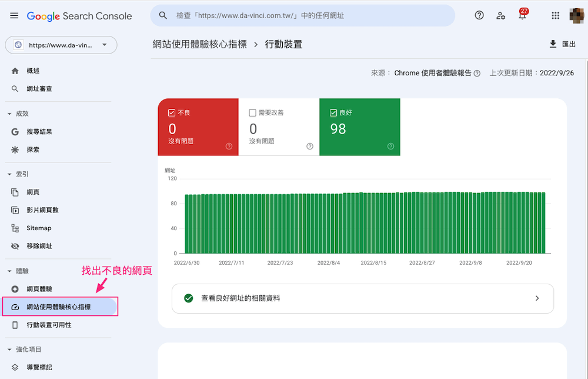This screenshot has height=379, width=588.
Task: Click the green check icon on good URLs row
Action: 189,298
